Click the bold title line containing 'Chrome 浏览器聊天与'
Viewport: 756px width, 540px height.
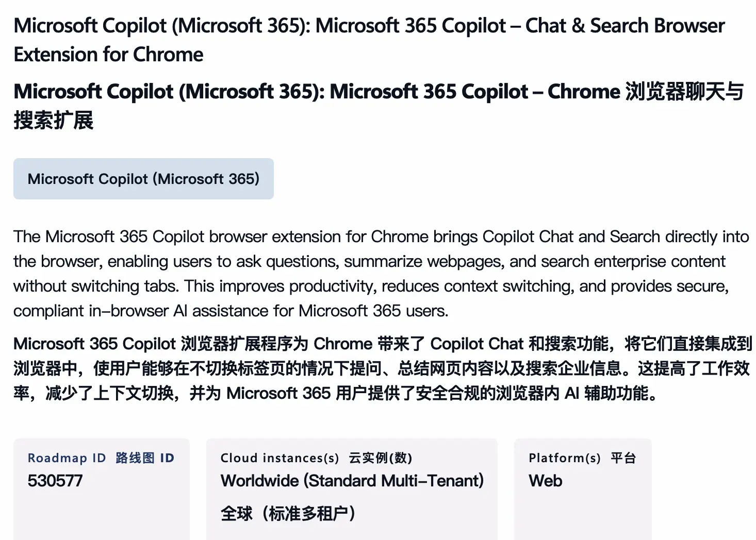tap(378, 92)
